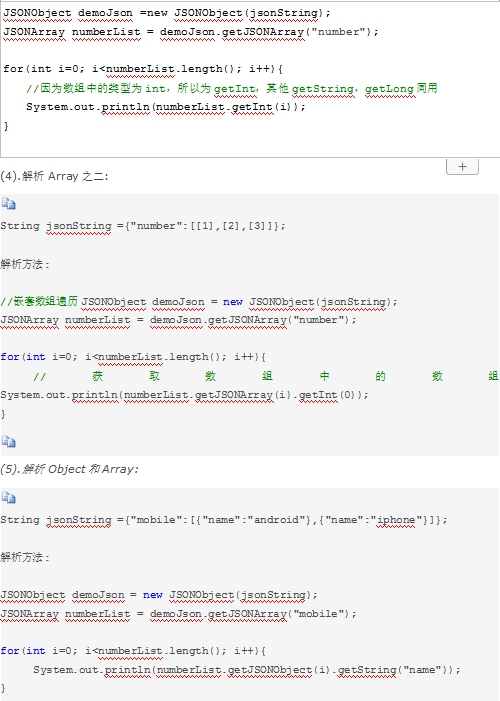500x701 pixels.
Task: Click the copy-code icon just above heading (5)
Action: click(x=8, y=442)
